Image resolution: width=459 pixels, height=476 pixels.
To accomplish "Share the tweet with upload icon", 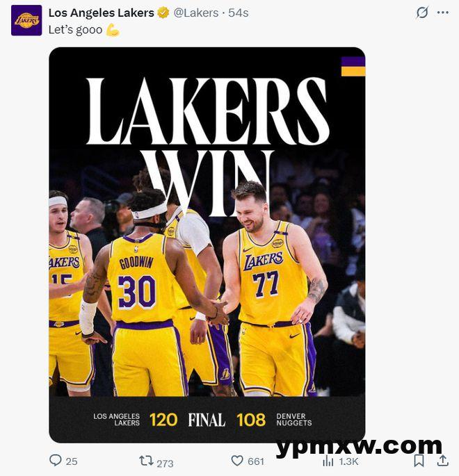I will pos(443,460).
